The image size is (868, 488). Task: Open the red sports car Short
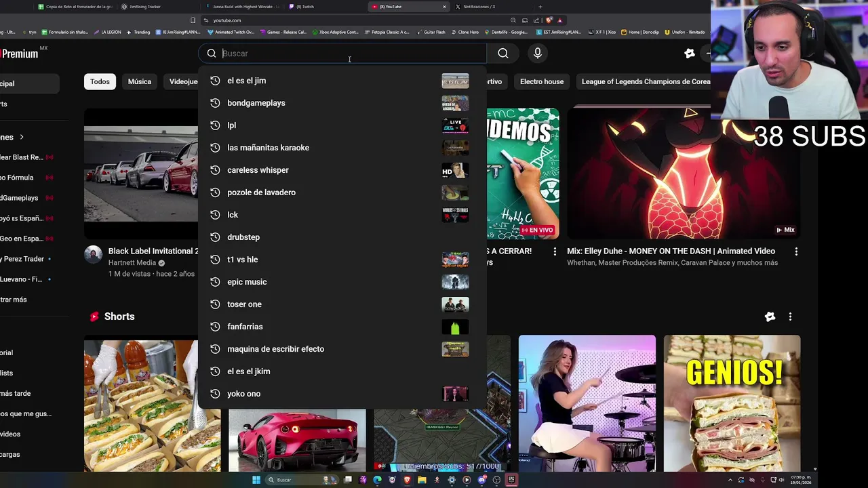[x=297, y=440]
